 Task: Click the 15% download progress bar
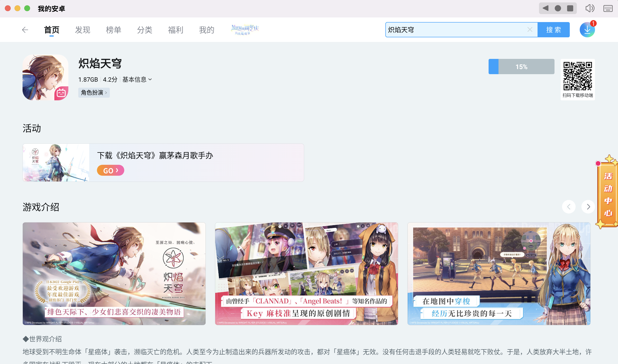(x=521, y=66)
